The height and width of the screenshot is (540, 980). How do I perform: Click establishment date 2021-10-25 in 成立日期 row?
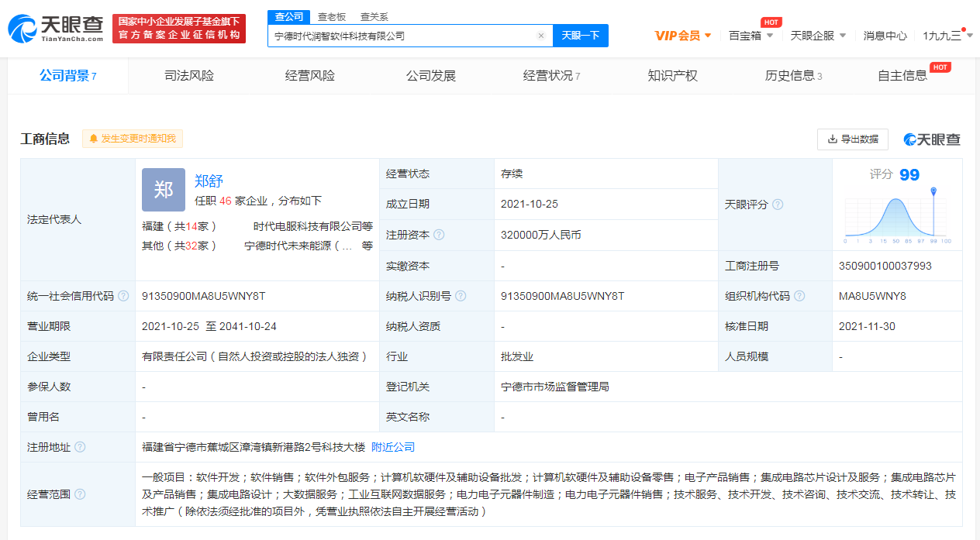point(530,204)
